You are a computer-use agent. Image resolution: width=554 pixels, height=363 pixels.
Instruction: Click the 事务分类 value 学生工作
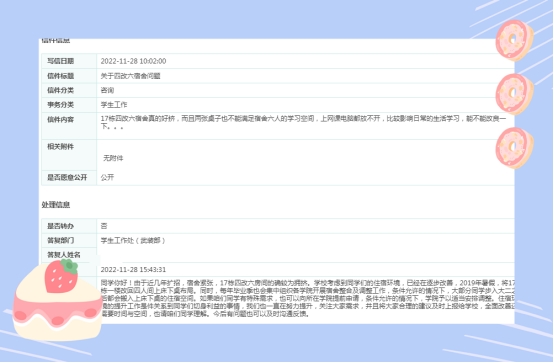click(114, 105)
